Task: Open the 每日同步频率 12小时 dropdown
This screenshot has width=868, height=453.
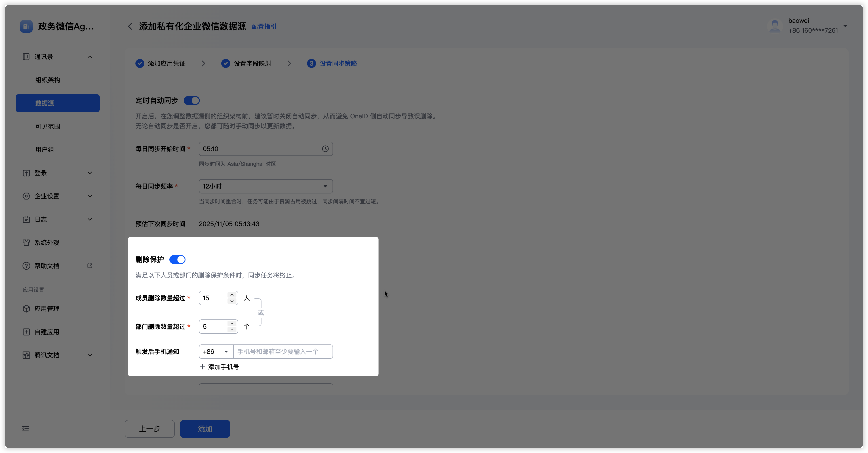Action: coord(265,186)
